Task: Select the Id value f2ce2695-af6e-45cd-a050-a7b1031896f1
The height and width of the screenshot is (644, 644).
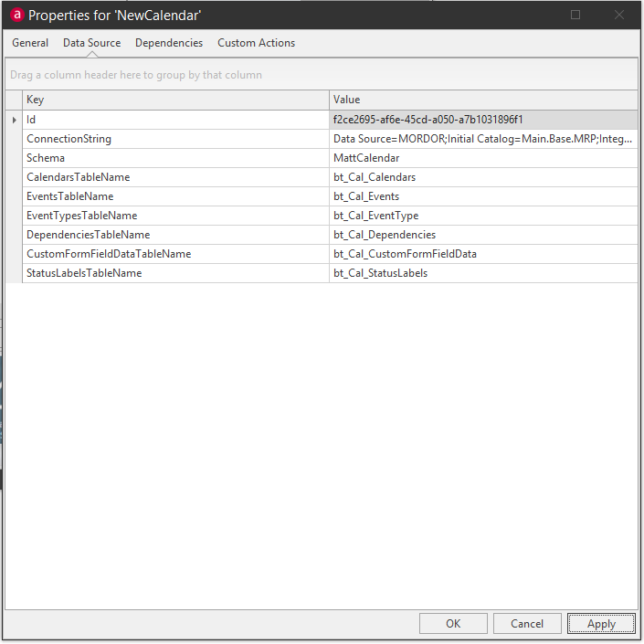Action: pyautogui.click(x=483, y=120)
